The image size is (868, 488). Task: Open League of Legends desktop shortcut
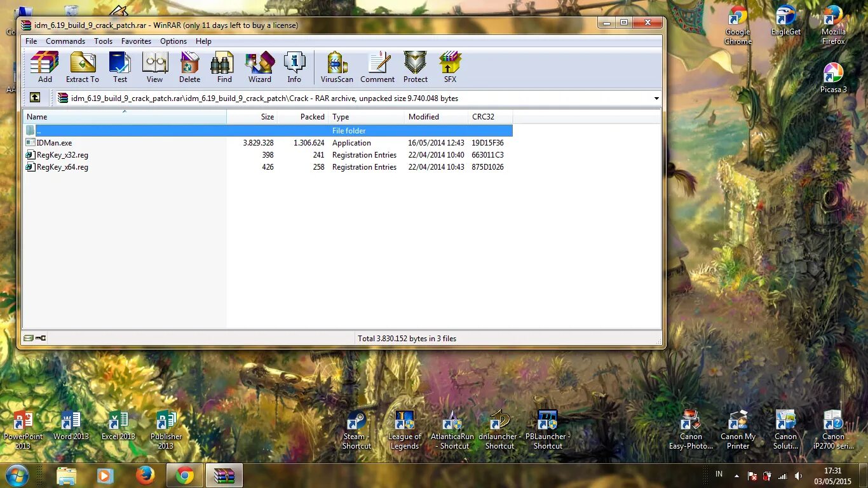405,430
